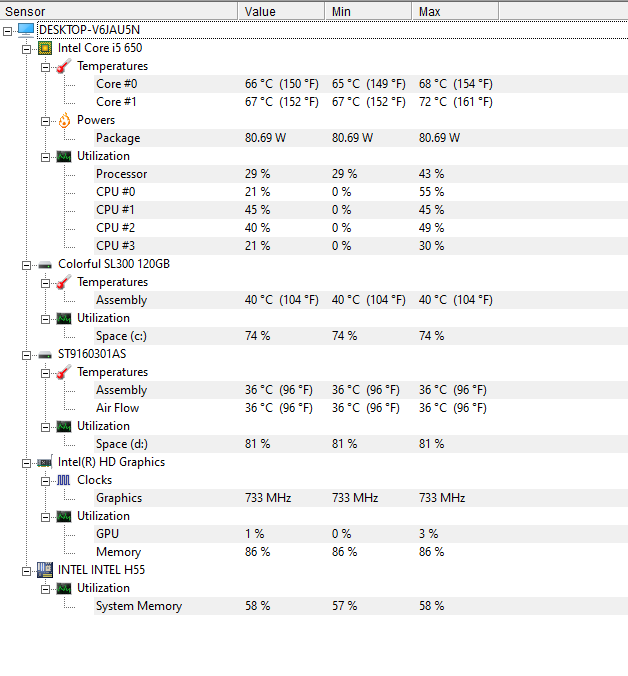This screenshot has width=628, height=676.
Task: Sort by the Value column header
Action: coord(281,11)
